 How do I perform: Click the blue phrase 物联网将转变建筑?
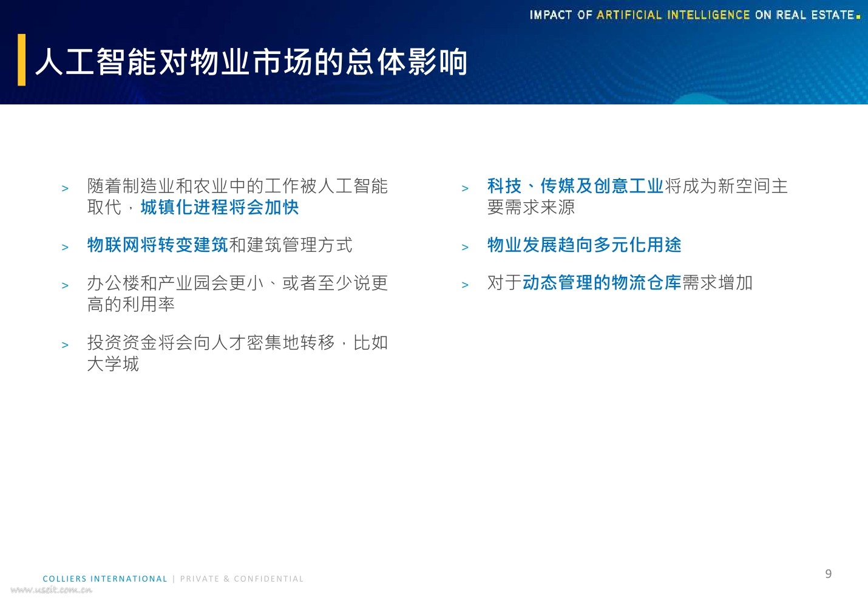pos(157,245)
